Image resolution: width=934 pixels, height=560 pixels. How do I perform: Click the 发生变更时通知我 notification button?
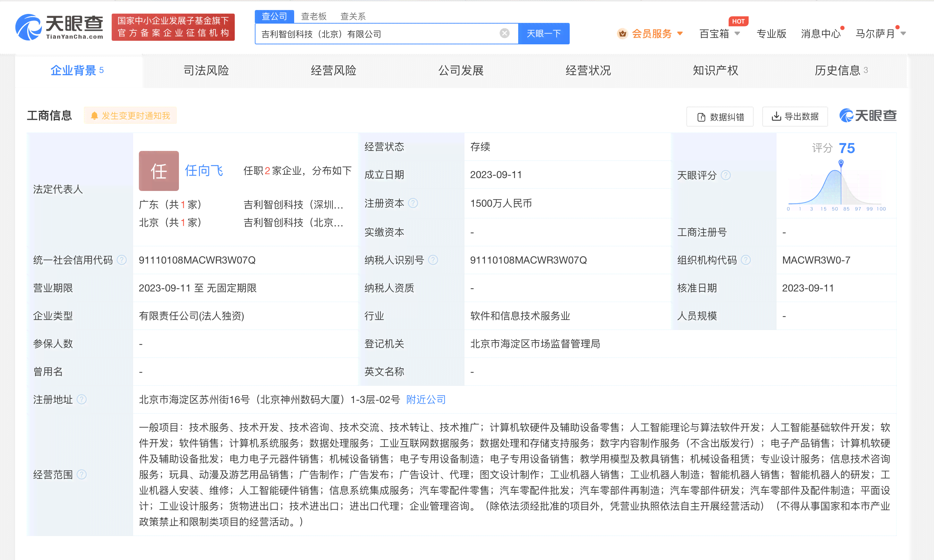tap(130, 116)
